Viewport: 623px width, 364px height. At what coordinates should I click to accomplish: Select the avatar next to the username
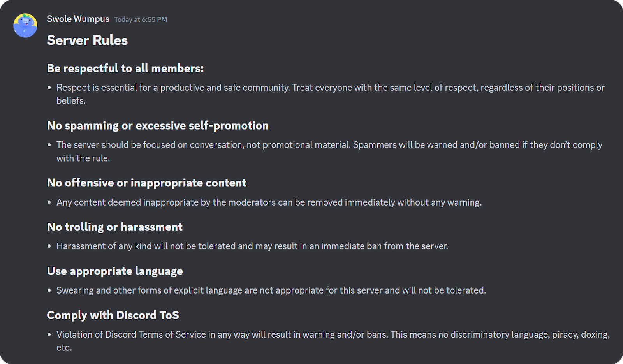(25, 25)
